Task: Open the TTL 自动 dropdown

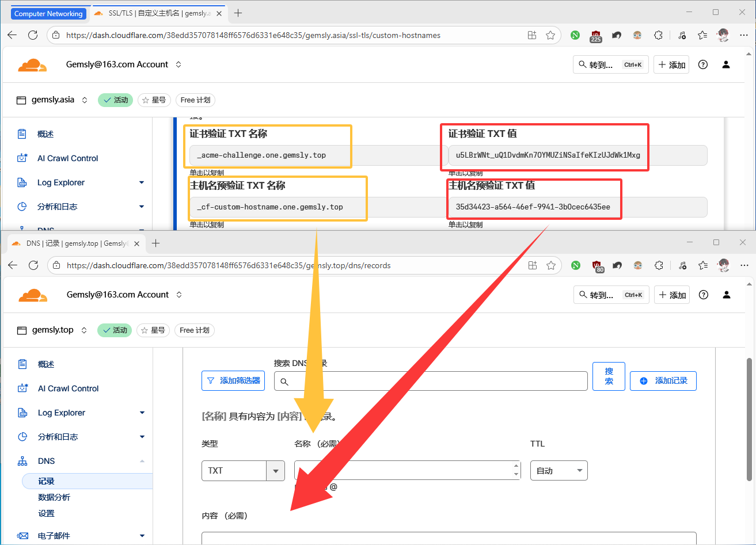Action: [x=559, y=471]
